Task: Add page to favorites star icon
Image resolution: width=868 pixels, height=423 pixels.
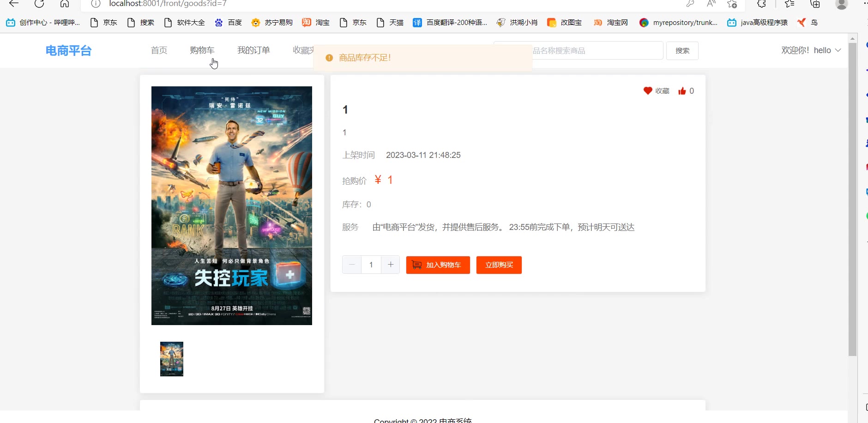Action: coord(732,4)
